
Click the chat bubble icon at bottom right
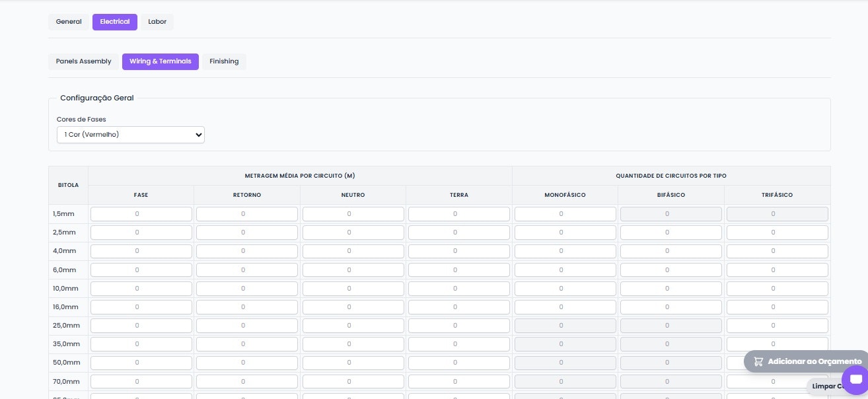pos(856,379)
